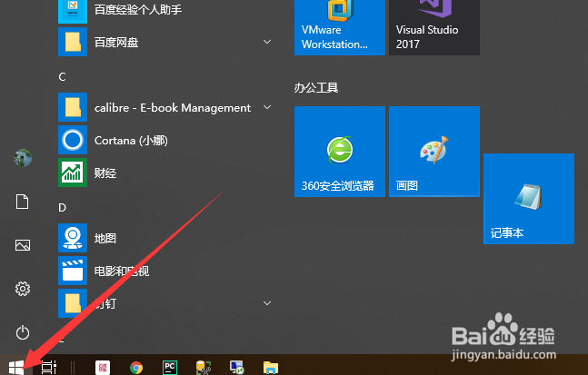The image size is (588, 375).
Task: Open the 360安全浏览器 tile
Action: click(x=340, y=152)
